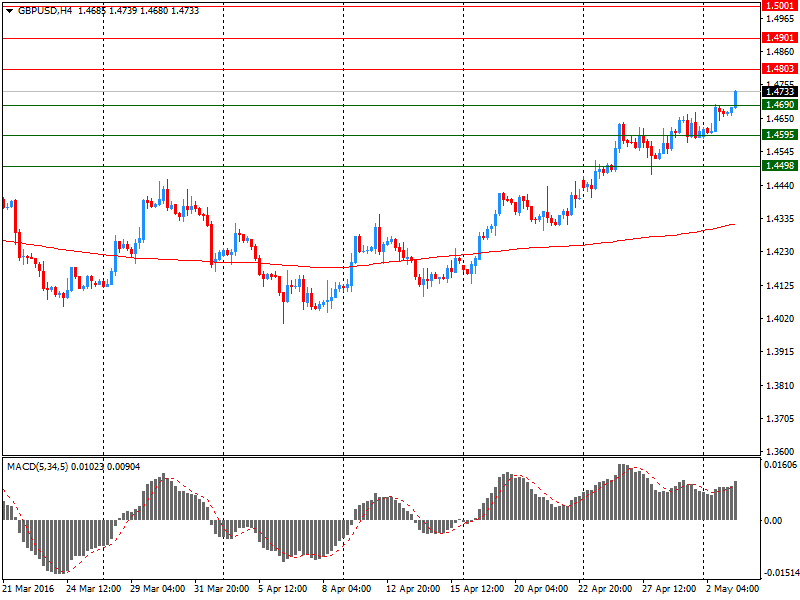Click the MACD scale value 0.01606
Viewport: 800px width, 600px height.
point(780,465)
